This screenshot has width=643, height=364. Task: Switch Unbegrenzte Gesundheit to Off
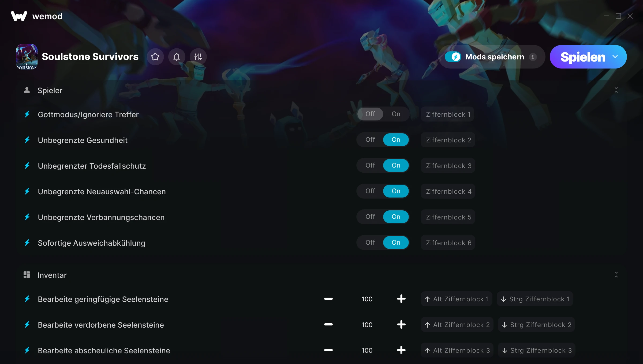pos(370,140)
